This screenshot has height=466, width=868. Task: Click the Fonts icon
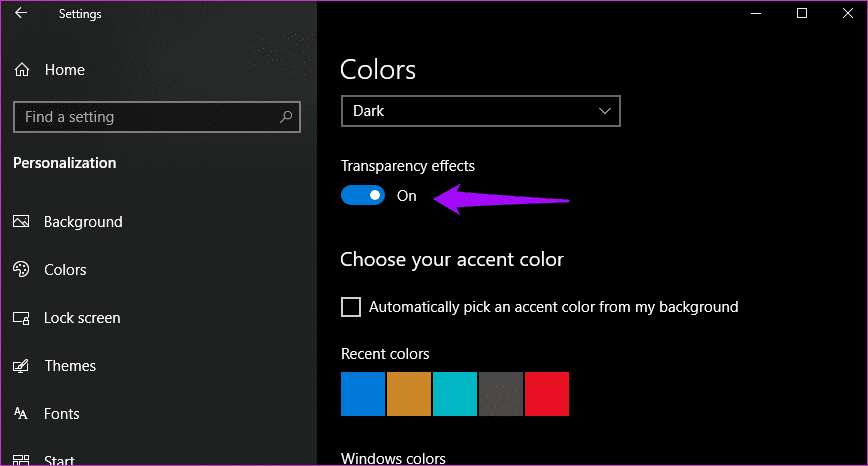point(20,413)
